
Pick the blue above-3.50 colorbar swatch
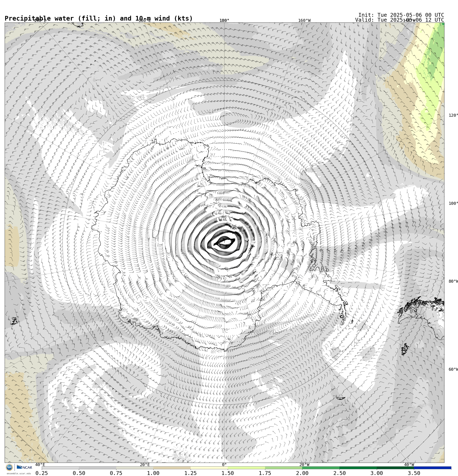click(433, 468)
